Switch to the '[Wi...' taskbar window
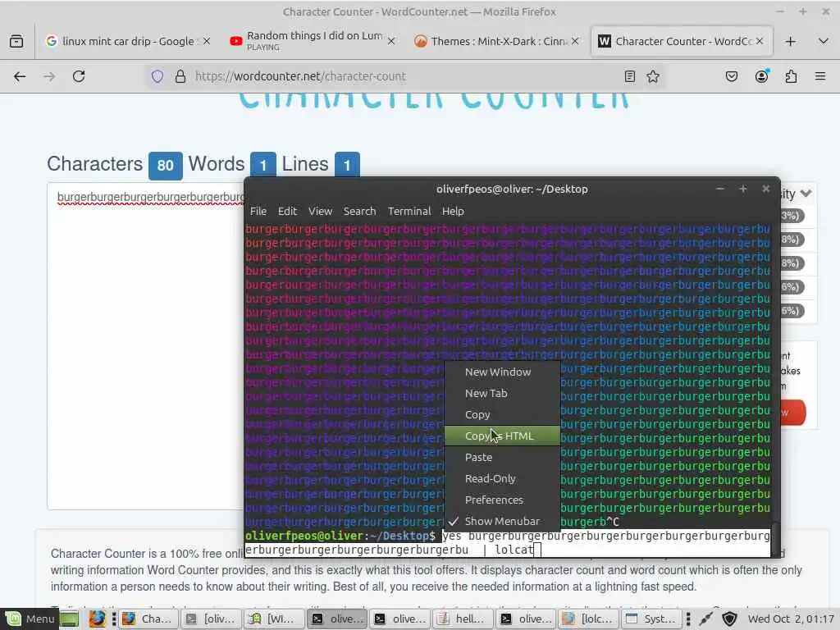This screenshot has height=630, width=840. tap(274, 619)
